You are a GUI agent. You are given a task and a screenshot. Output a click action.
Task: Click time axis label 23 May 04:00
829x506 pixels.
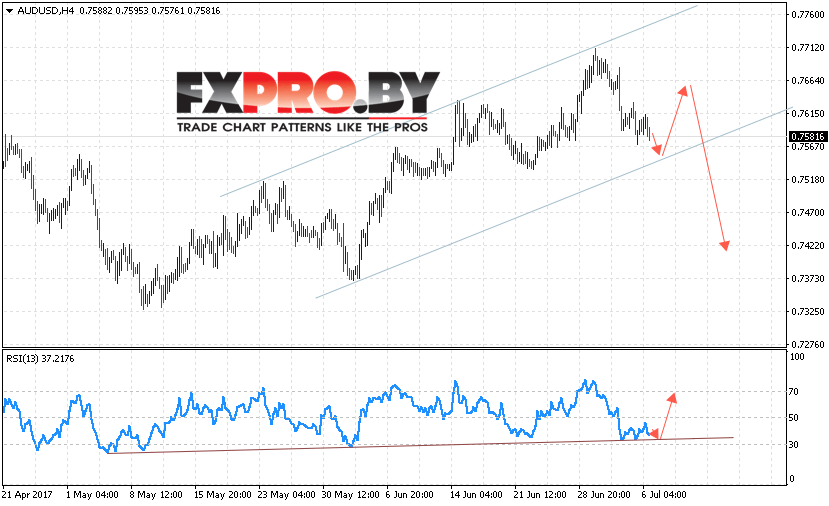tap(287, 495)
